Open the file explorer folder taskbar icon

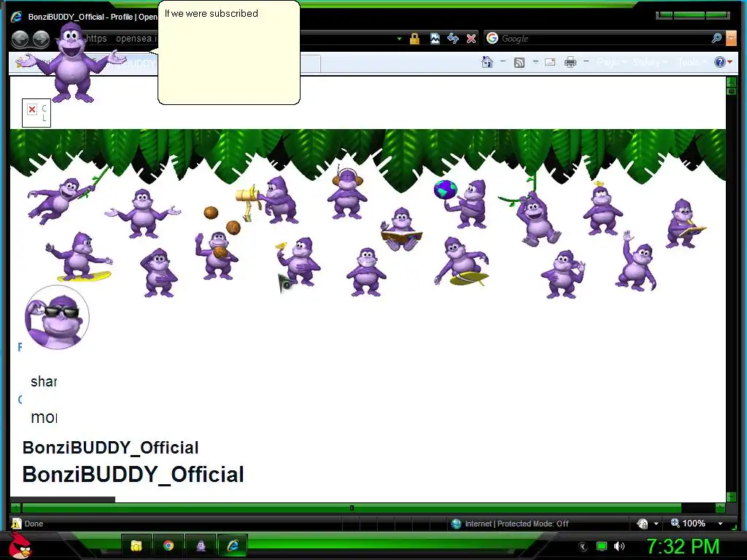click(x=136, y=545)
